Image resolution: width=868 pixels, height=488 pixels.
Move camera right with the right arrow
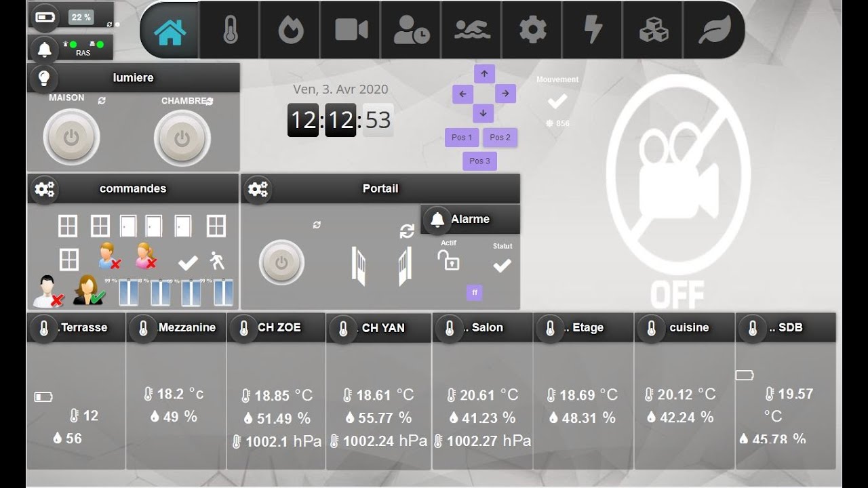505,94
